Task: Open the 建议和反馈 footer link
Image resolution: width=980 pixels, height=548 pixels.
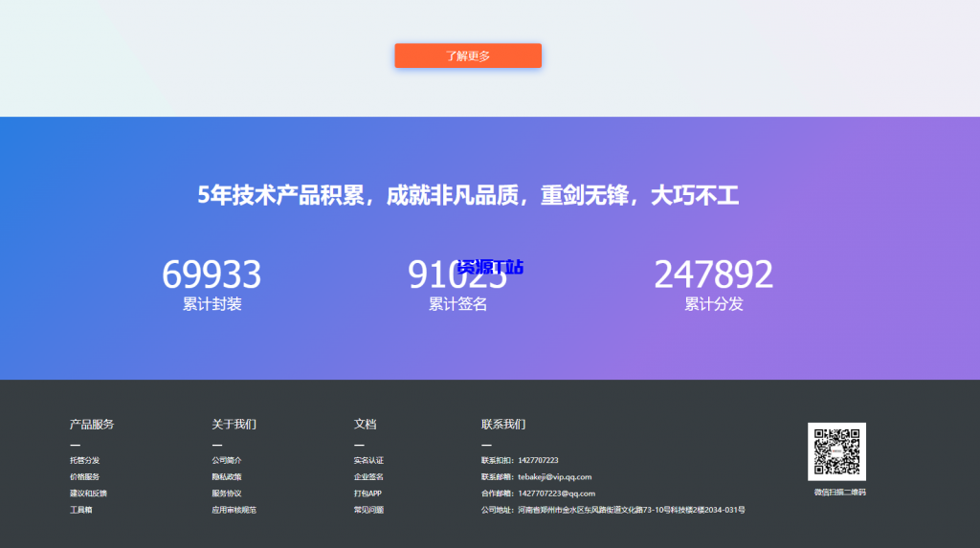Action: pyautogui.click(x=88, y=493)
